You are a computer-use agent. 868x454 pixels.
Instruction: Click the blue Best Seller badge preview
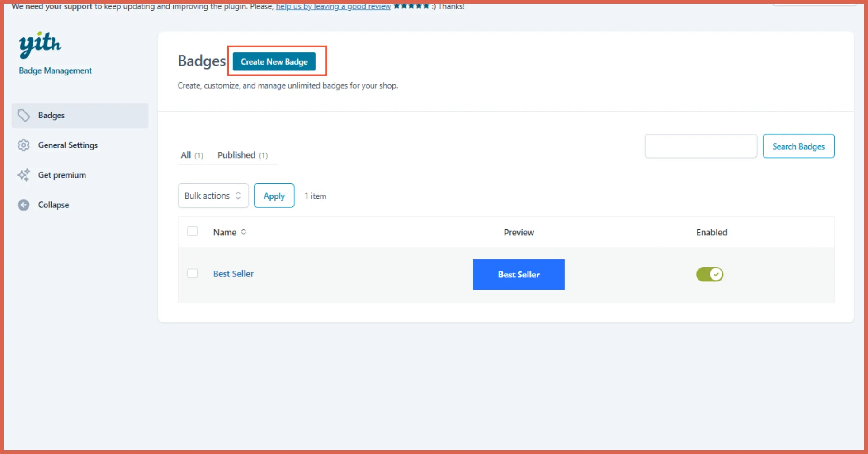[x=519, y=275]
